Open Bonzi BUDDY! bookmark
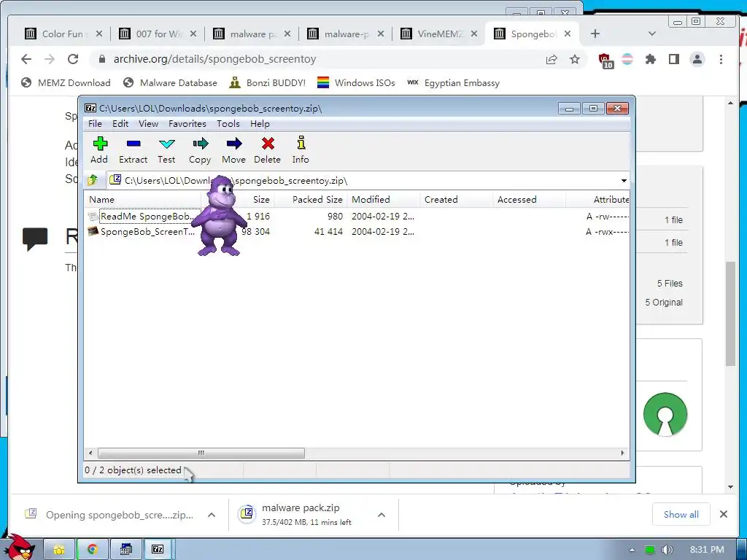Viewport: 747px width, 560px height. [267, 83]
